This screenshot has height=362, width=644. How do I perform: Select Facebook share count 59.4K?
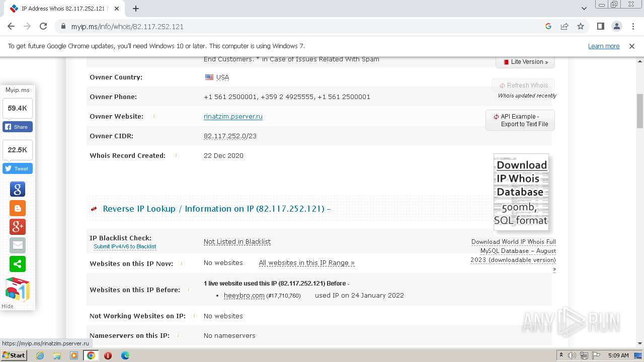pyautogui.click(x=18, y=108)
